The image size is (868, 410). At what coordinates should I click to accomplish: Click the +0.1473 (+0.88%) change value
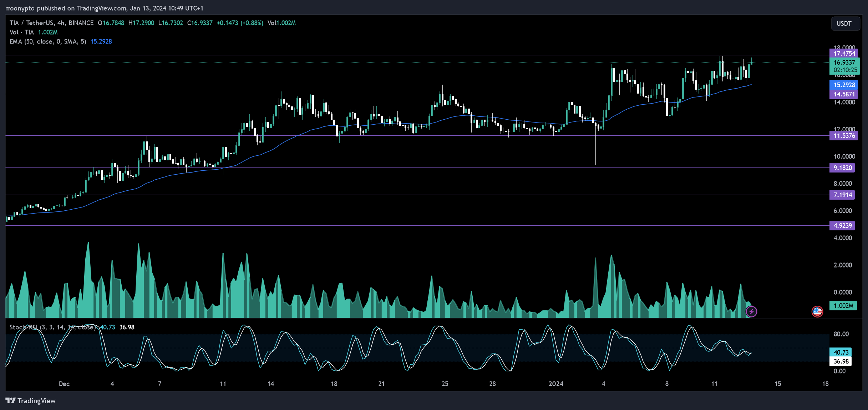tap(240, 23)
